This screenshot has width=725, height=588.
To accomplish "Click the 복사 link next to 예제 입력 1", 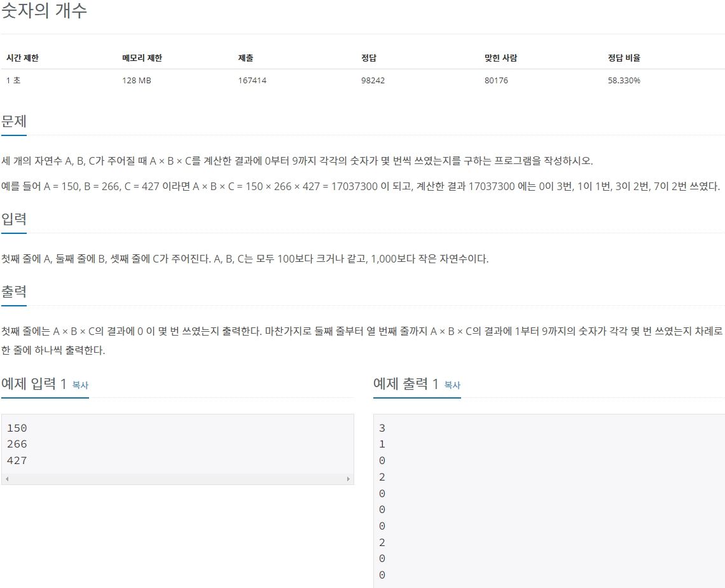I will click(x=81, y=385).
